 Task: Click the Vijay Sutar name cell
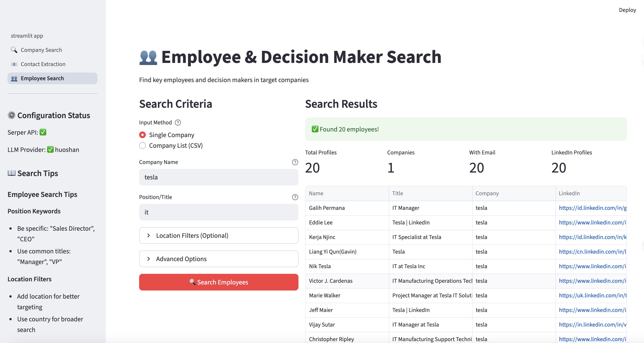[x=347, y=324]
